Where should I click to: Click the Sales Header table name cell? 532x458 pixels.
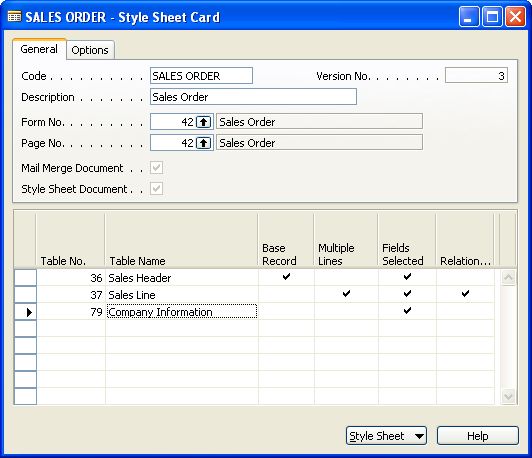pos(182,278)
